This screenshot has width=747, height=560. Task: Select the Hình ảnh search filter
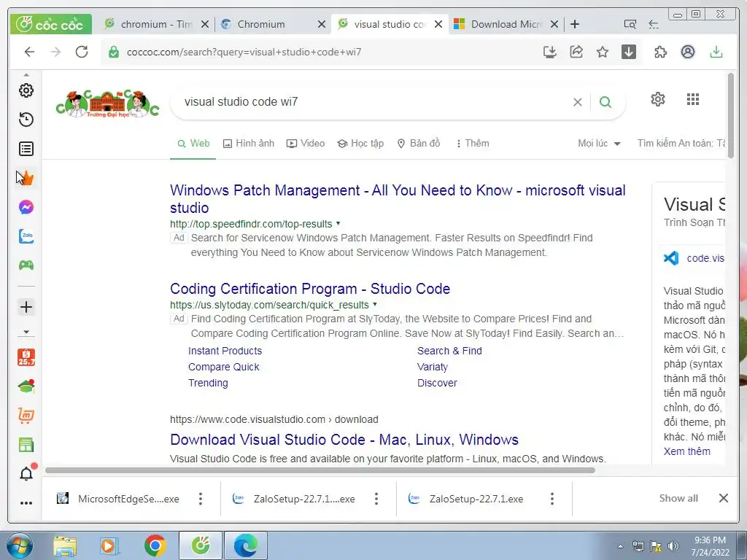(x=249, y=144)
